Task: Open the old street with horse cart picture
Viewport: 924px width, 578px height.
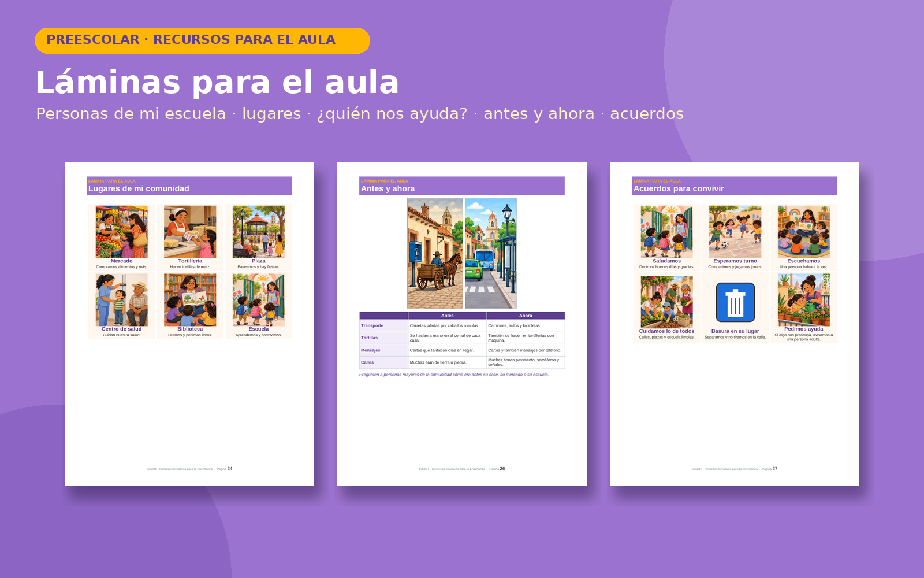Action: [435, 253]
